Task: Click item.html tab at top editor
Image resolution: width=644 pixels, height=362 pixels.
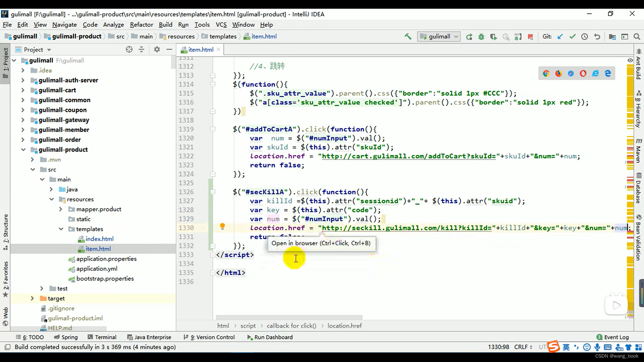Action: [200, 50]
